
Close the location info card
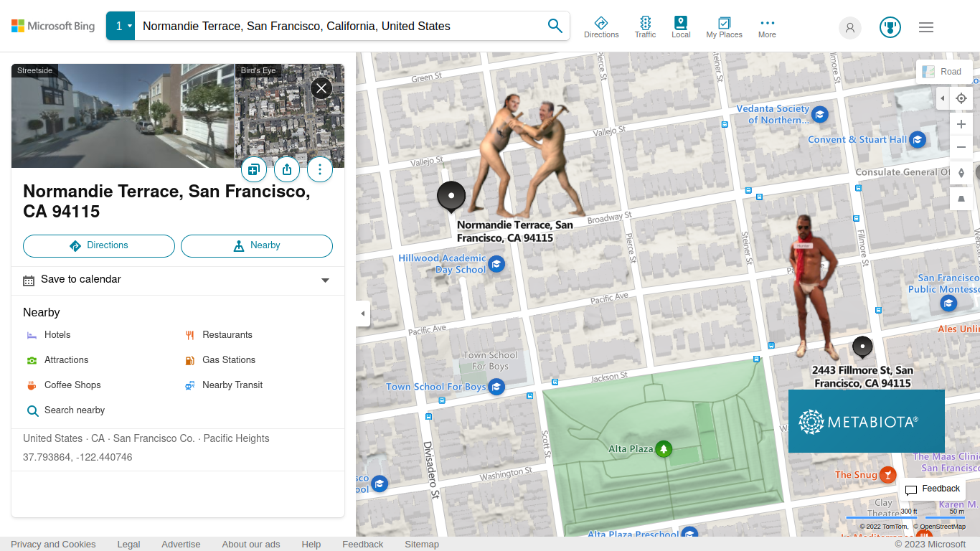pyautogui.click(x=321, y=88)
